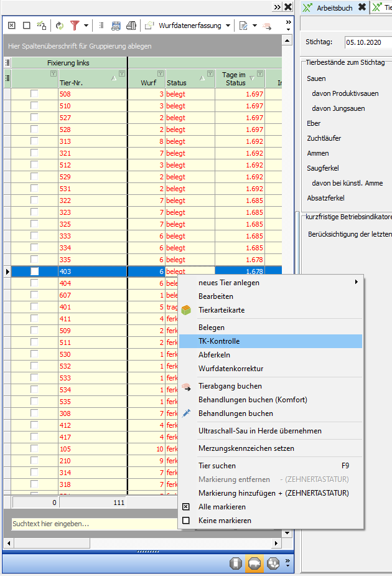
Task: Open the Wurfdatenerfassung dropdown
Action: [x=228, y=26]
